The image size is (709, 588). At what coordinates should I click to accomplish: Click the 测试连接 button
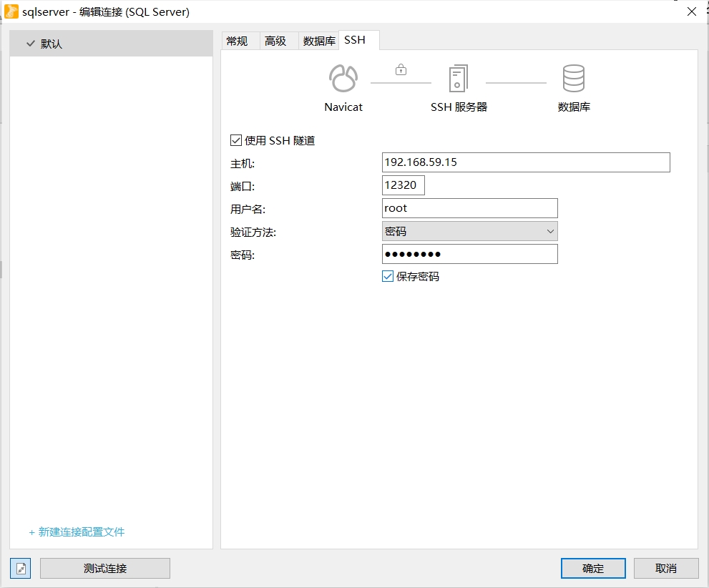coord(105,568)
